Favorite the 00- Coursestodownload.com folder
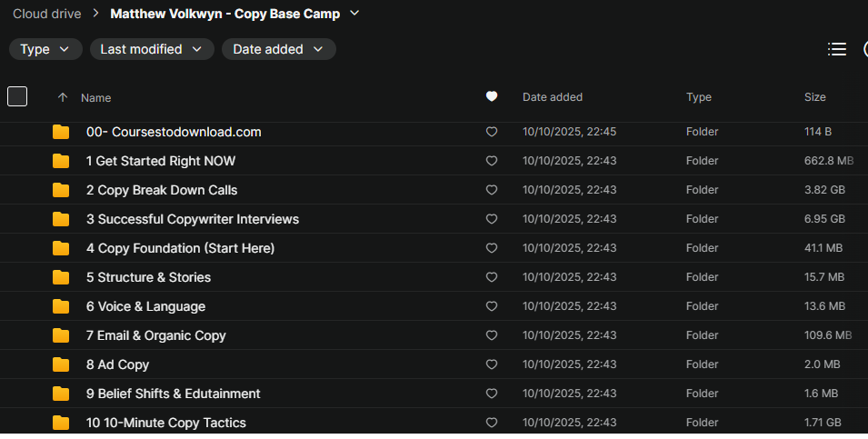This screenshot has width=868, height=439. tap(492, 132)
